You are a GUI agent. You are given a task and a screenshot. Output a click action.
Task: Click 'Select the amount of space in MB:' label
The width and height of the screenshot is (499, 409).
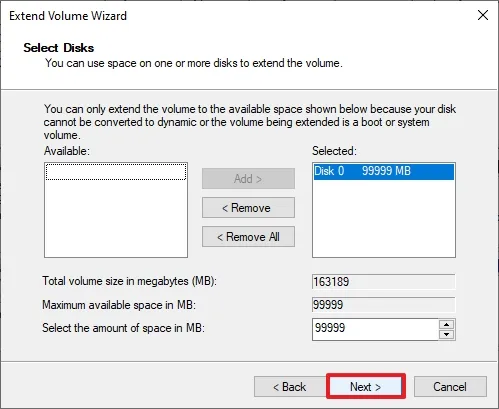[x=123, y=328]
